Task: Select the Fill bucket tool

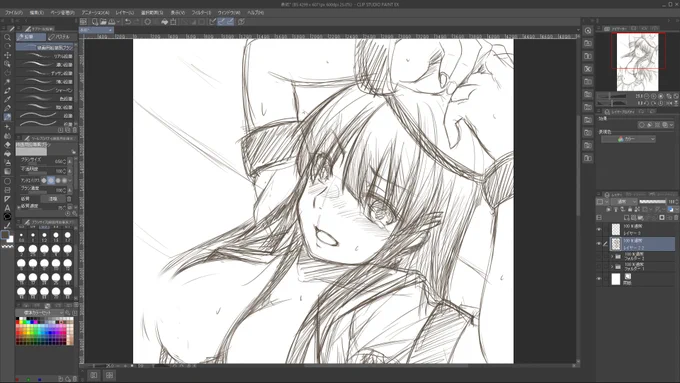Action: pyautogui.click(x=7, y=154)
